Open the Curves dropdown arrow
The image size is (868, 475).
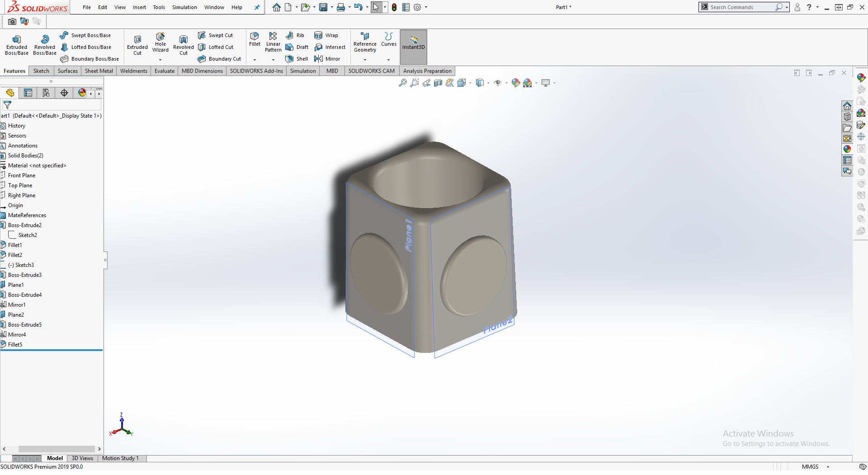tap(388, 60)
